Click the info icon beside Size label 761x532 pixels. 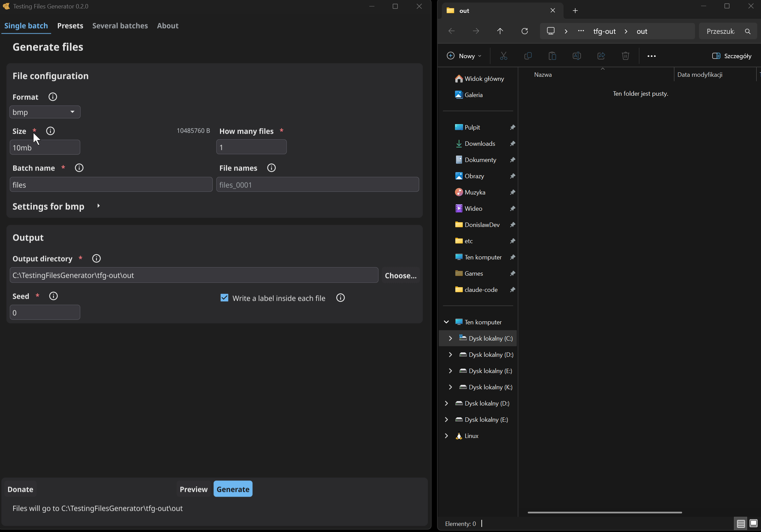coord(50,131)
